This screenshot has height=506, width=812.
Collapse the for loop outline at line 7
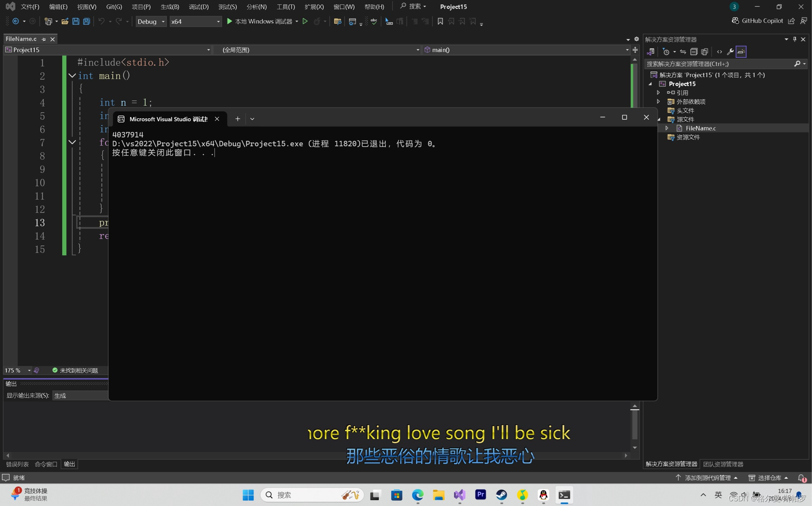coord(72,142)
